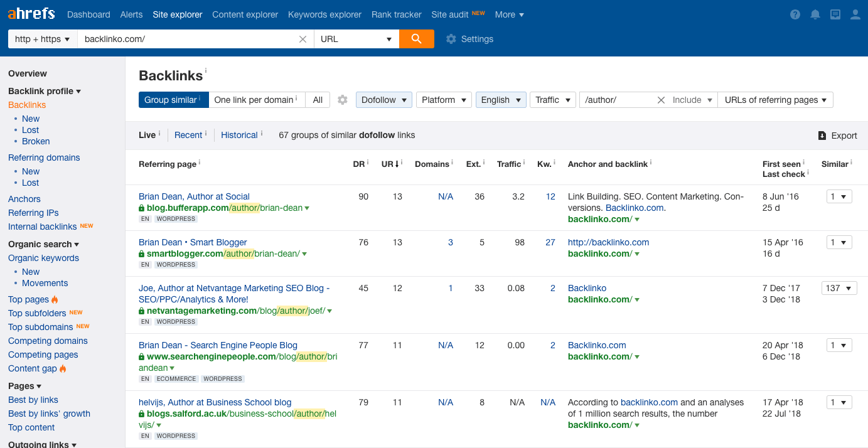This screenshot has height=448, width=868.
Task: Open Keywords explorer in top navigation
Action: tap(324, 14)
